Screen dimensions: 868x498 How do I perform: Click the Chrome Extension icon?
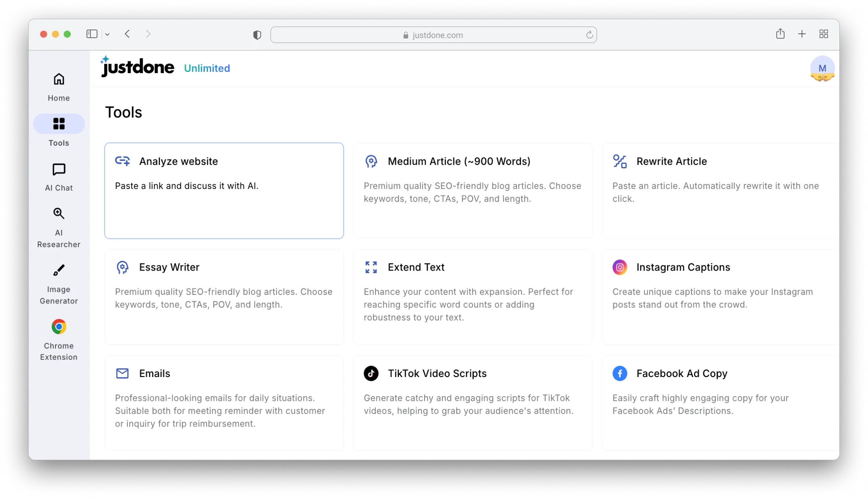coord(59,327)
